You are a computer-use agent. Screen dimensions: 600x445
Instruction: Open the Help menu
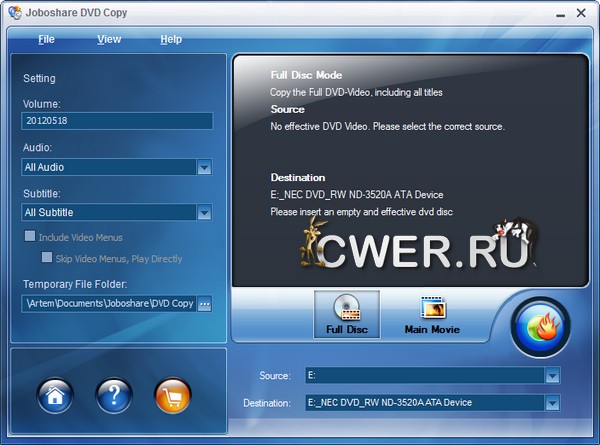click(x=171, y=39)
